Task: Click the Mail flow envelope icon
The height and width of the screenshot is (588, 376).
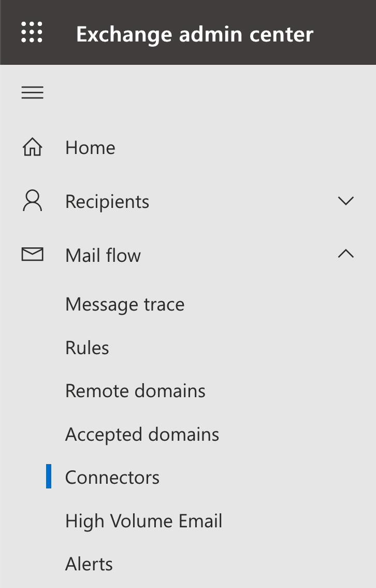Action: (32, 254)
